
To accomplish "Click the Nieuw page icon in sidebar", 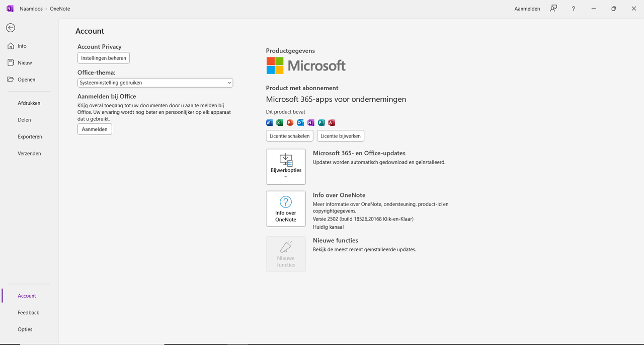I will point(11,62).
